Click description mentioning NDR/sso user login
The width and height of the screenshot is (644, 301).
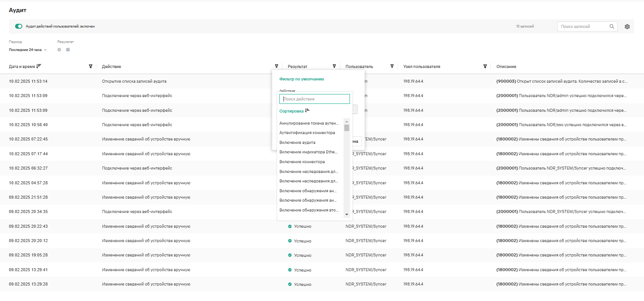pyautogui.click(x=561, y=125)
